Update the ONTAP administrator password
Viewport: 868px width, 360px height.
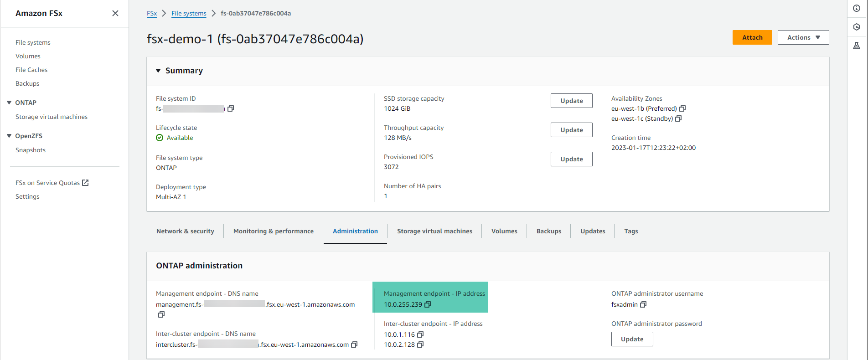pos(632,339)
